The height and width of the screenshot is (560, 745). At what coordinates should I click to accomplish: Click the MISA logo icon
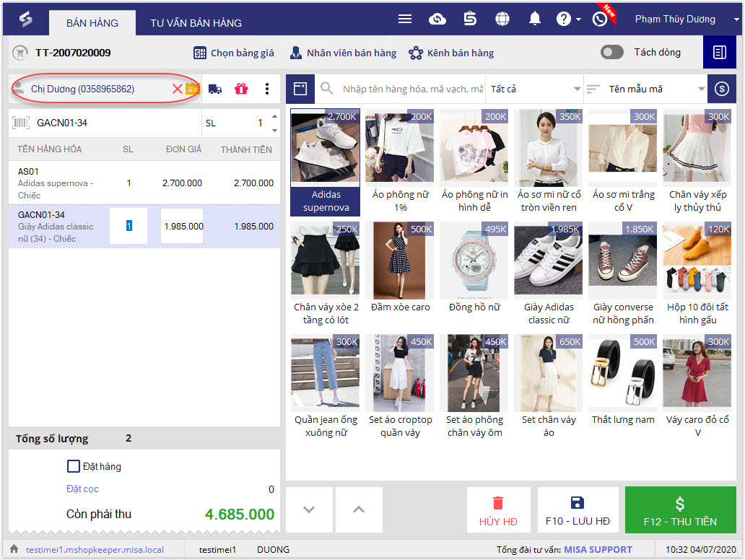(x=26, y=19)
